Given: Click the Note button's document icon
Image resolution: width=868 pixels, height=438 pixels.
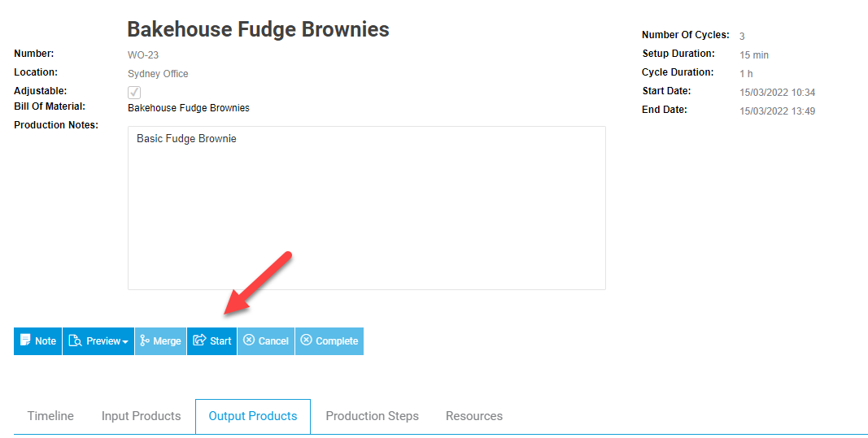Looking at the screenshot, I should 25,340.
